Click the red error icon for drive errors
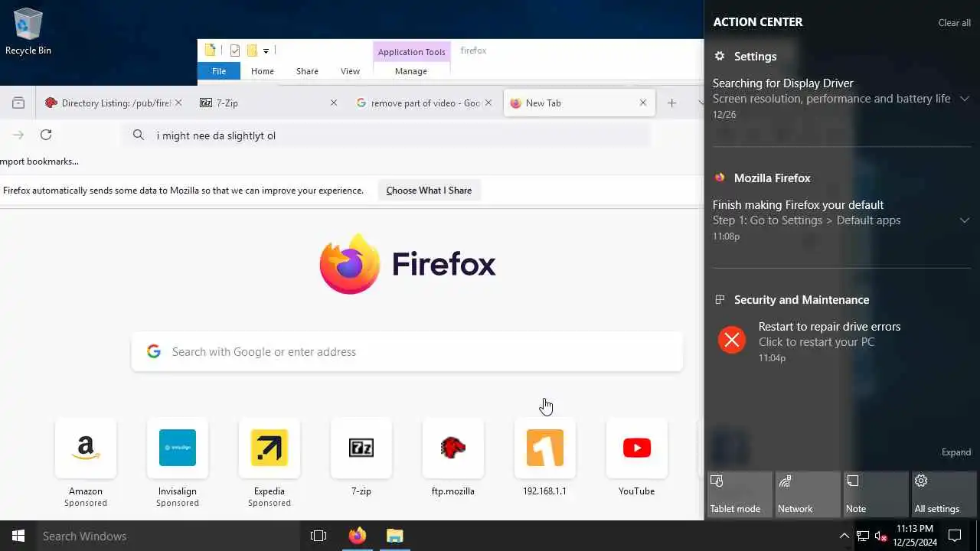 732,339
